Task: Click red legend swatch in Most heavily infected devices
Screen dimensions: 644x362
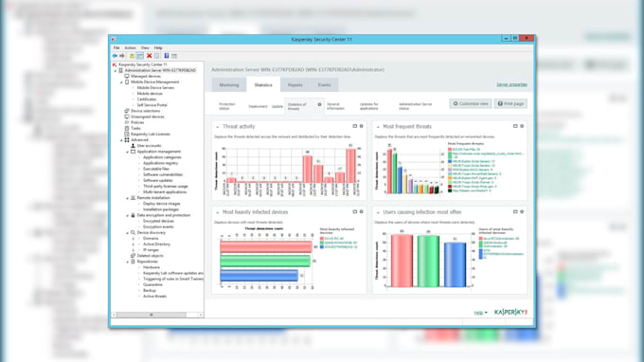Action: coord(322,239)
